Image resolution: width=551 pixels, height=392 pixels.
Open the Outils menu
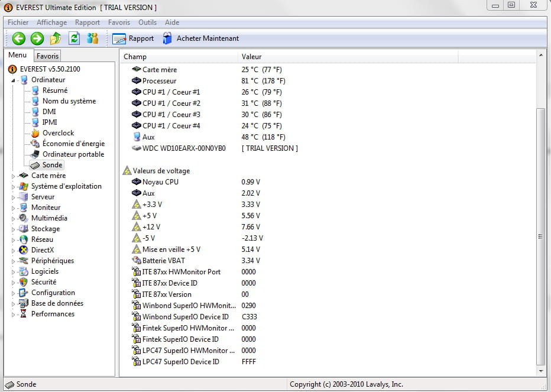click(x=147, y=22)
